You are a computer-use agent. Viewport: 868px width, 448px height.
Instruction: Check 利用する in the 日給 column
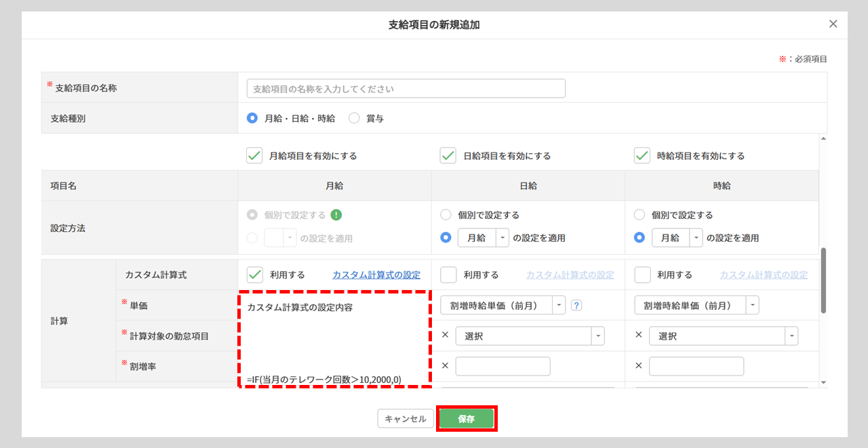point(448,274)
